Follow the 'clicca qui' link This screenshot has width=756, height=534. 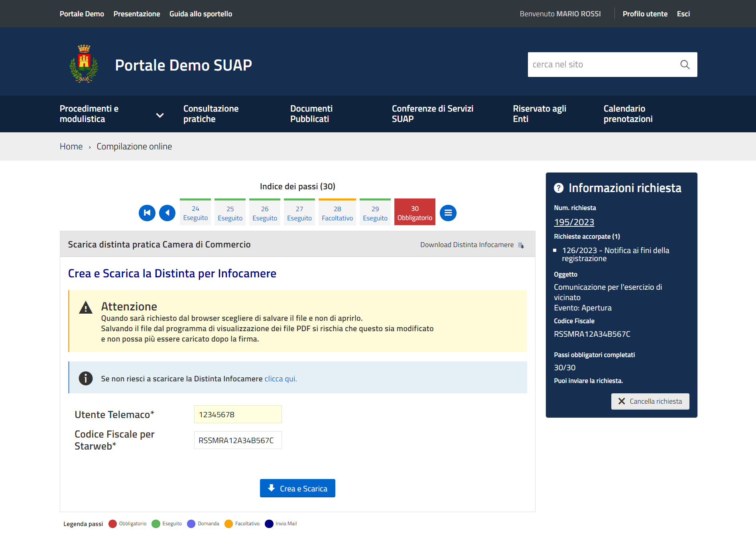pyautogui.click(x=280, y=379)
